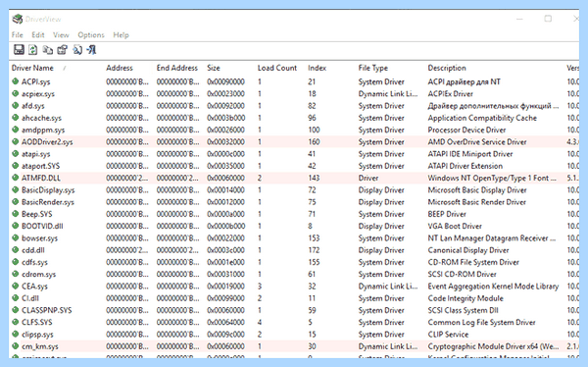Click the green icon beside ATMFD.DLL
Screen dimensions: 588x367
point(16,178)
